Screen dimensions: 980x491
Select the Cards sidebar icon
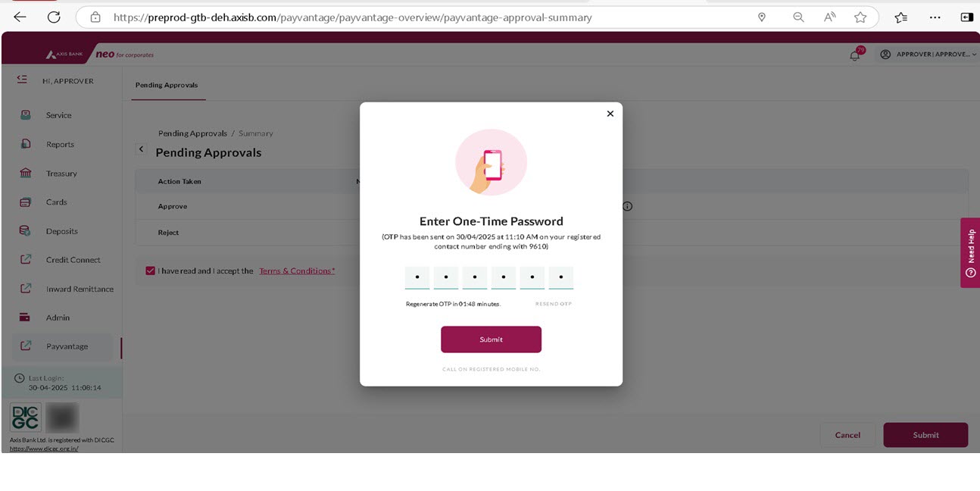pyautogui.click(x=26, y=202)
